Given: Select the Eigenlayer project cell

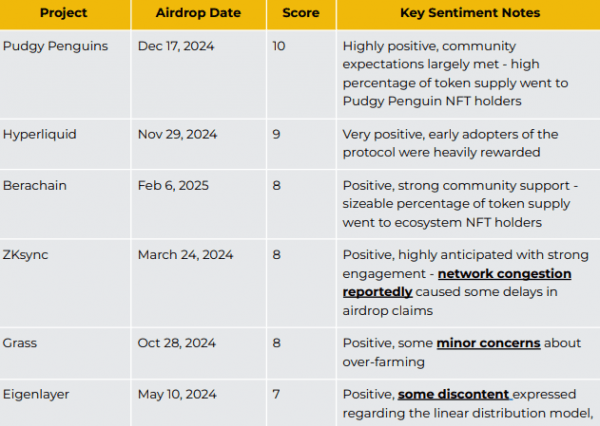Looking at the screenshot, I should [x=65, y=403].
